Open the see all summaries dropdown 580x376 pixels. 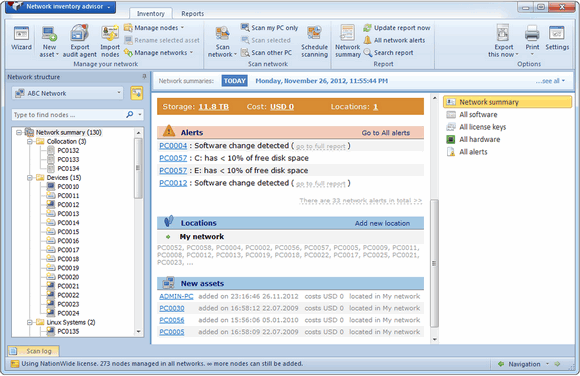[x=550, y=81]
